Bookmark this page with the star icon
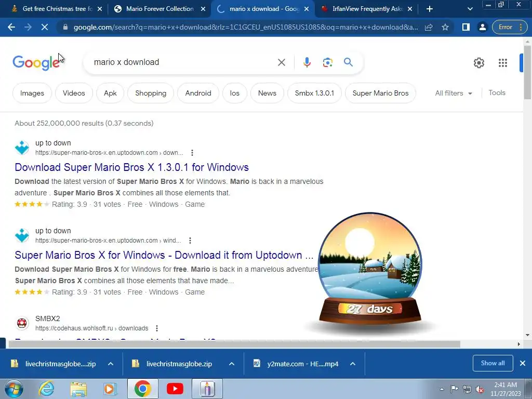This screenshot has height=399, width=532. pyautogui.click(x=445, y=27)
